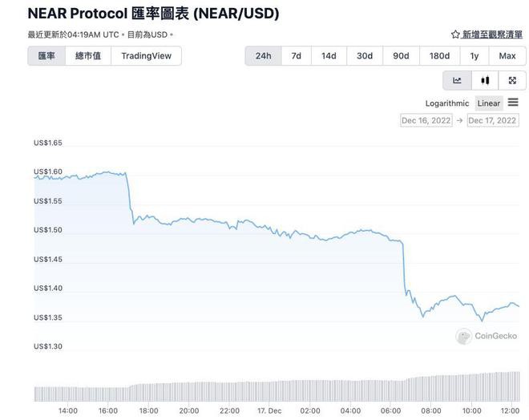Toggle Linear scale
This screenshot has width=529, height=420.
[x=489, y=103]
